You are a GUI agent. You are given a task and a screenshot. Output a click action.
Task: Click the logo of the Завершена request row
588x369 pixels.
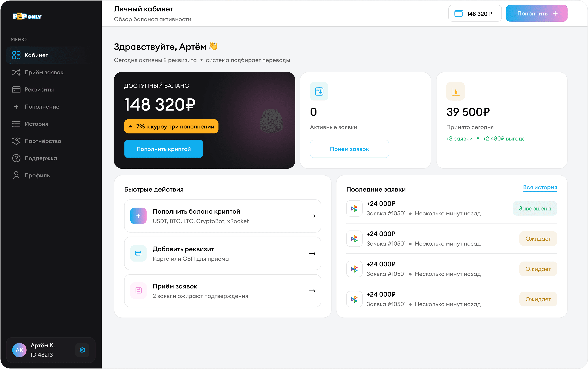point(354,208)
